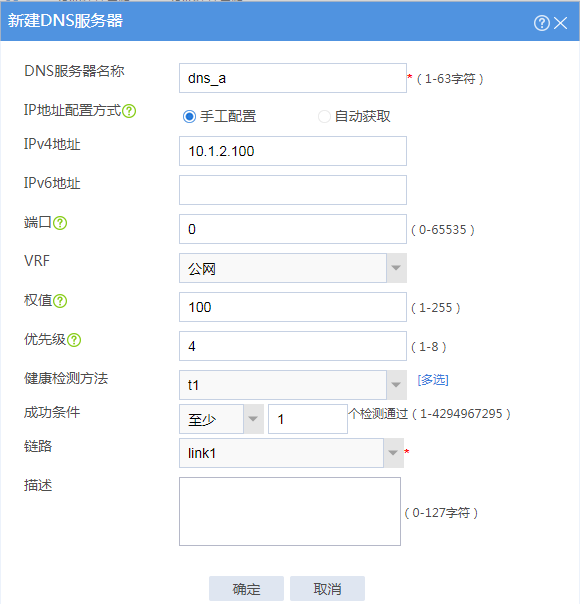Expand 链路 dropdown showing link1

pos(393,453)
